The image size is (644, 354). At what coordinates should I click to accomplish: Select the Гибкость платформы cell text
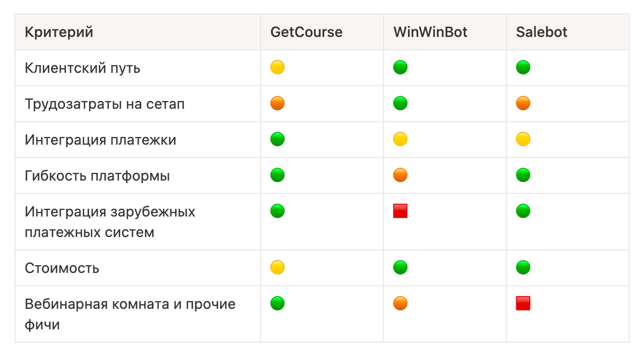pos(97,176)
